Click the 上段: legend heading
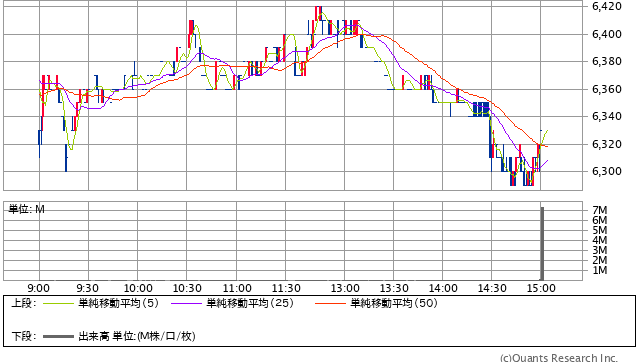Image resolution: width=638 pixels, height=362 pixels. [24, 303]
